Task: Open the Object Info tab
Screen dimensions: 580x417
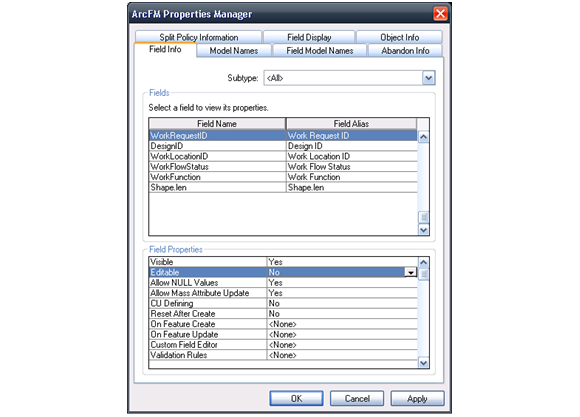Action: (x=399, y=37)
